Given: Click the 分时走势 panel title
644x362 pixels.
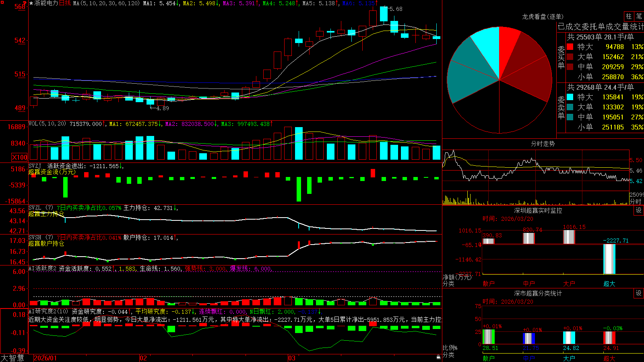Looking at the screenshot, I should click(x=543, y=144).
